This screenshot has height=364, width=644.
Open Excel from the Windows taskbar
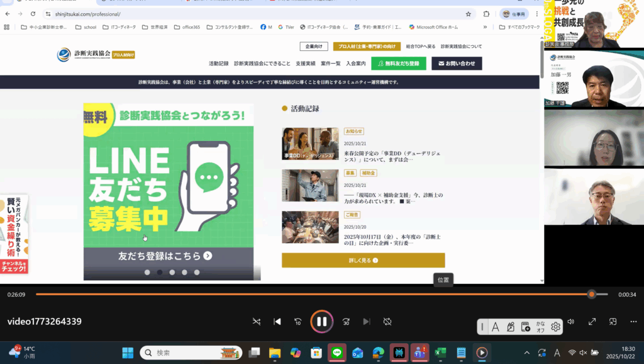(440, 353)
